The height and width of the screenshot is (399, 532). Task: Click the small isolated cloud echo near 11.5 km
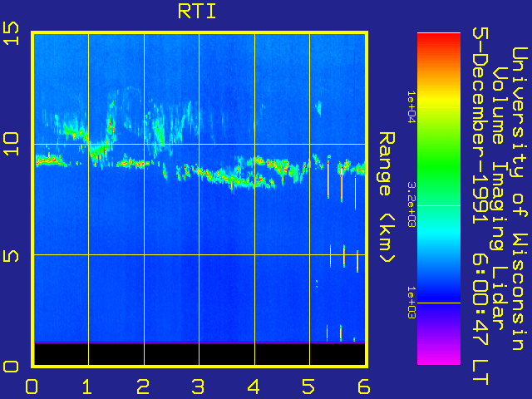click(x=318, y=108)
